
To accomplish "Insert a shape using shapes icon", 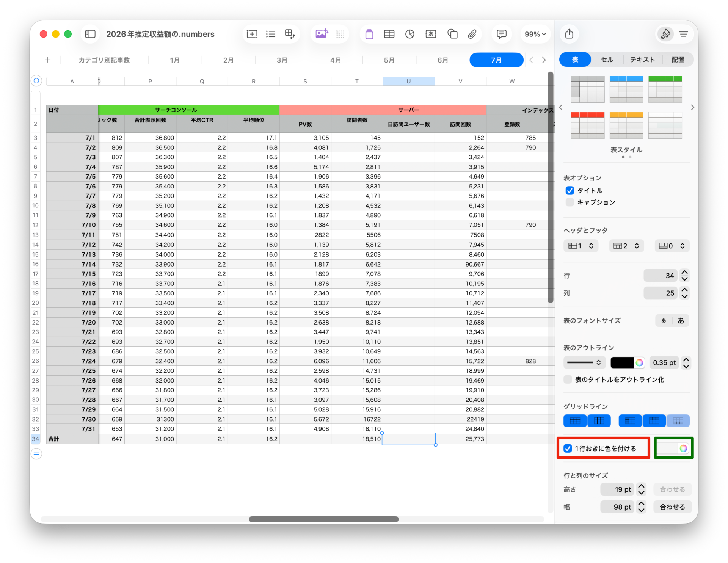I will [452, 34].
